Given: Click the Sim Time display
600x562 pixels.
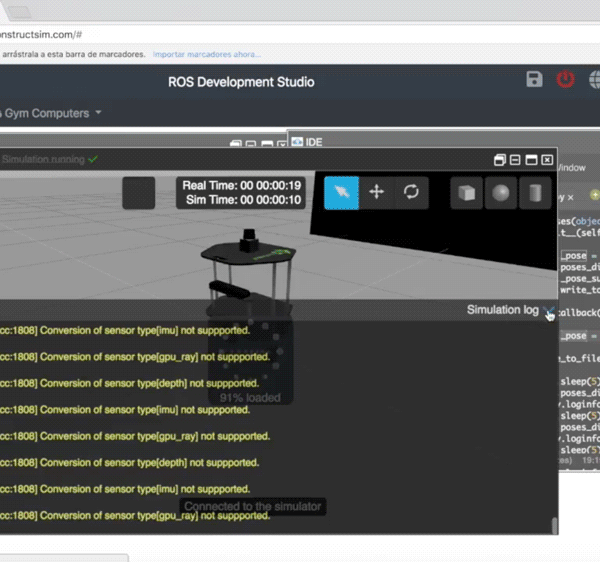Looking at the screenshot, I should [x=243, y=200].
